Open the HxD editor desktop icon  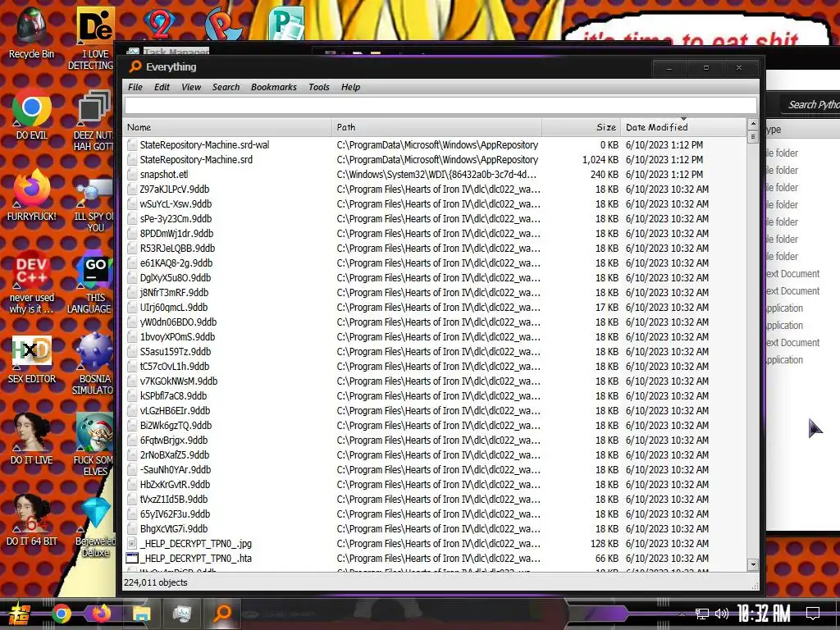coord(31,358)
